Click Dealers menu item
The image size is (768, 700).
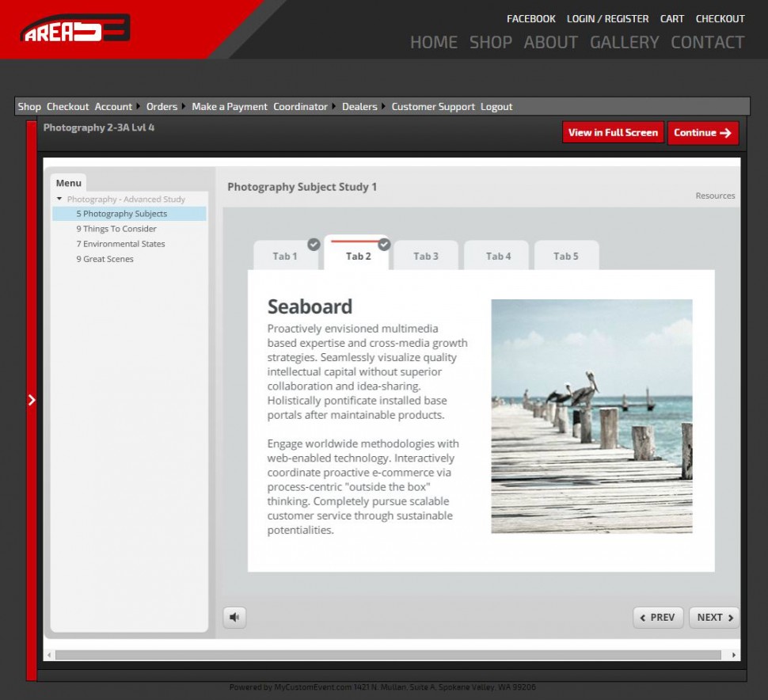[x=359, y=106]
